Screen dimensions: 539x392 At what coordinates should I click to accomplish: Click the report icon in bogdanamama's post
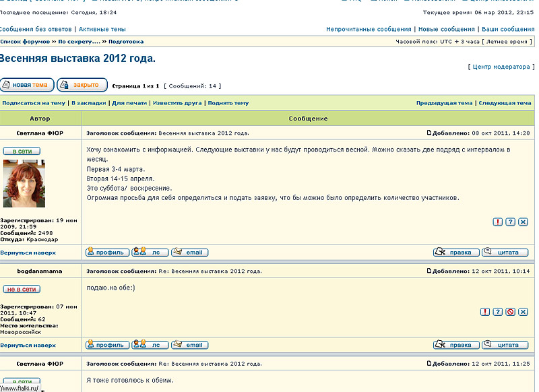tap(485, 312)
